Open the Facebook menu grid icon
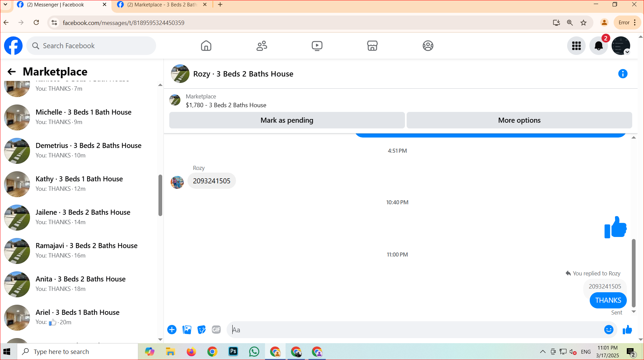 [x=576, y=46]
